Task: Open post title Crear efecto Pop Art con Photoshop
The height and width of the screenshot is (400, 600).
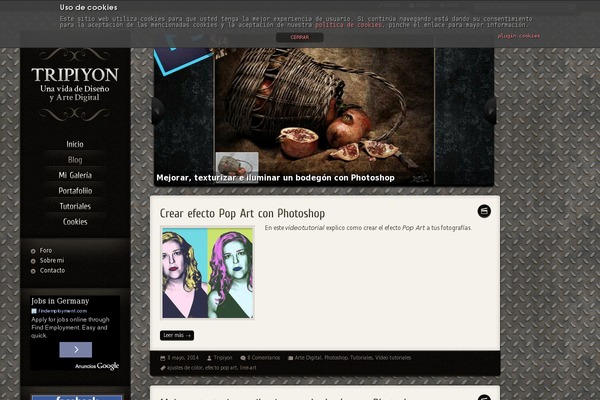Action: pos(242,213)
